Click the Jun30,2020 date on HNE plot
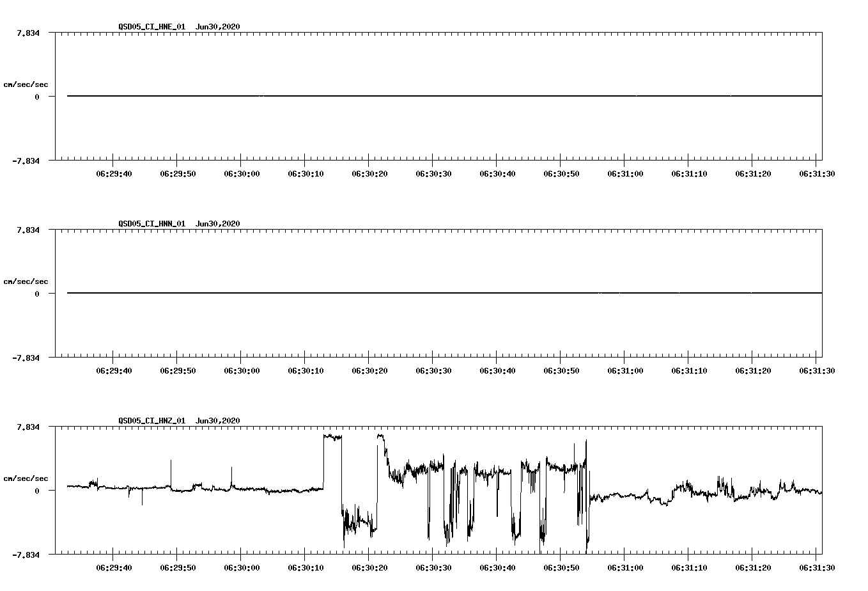This screenshot has width=868, height=591. coord(218,27)
